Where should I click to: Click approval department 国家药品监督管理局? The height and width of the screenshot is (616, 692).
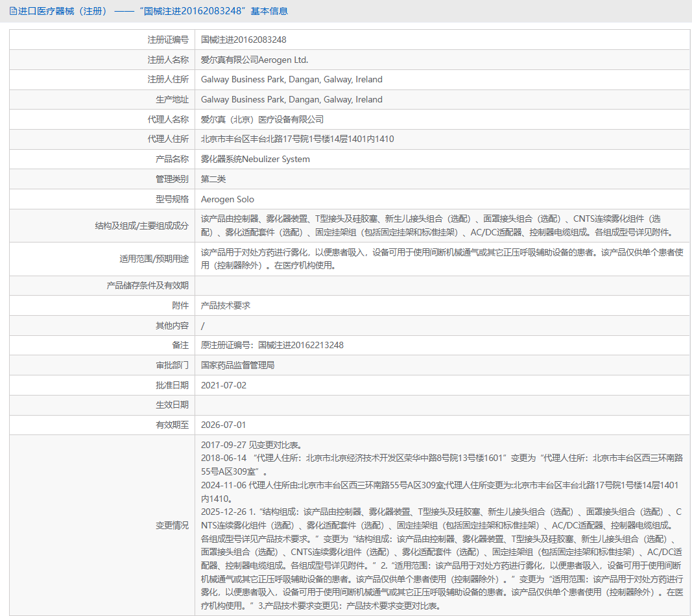click(x=238, y=365)
